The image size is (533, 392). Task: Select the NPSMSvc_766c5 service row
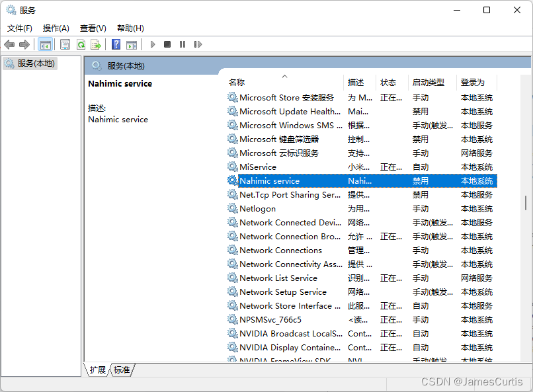(x=362, y=320)
